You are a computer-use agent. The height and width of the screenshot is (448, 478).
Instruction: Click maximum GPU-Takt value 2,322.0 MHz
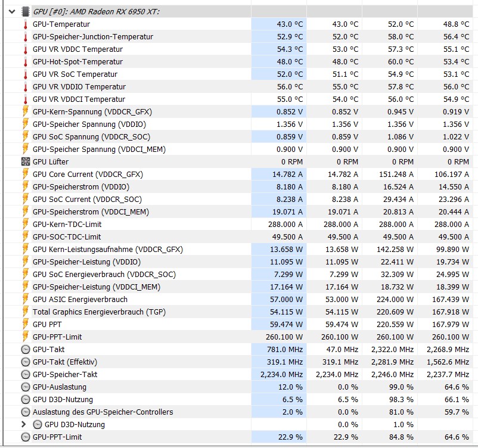click(x=392, y=349)
